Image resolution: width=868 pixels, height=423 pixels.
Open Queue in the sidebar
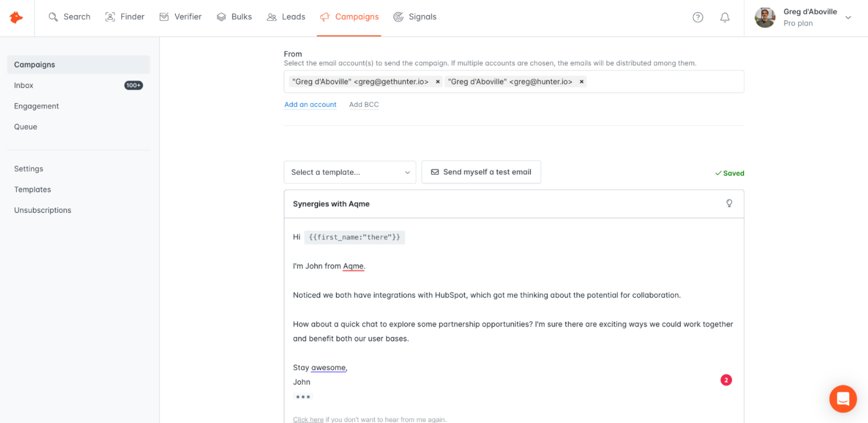tap(25, 127)
